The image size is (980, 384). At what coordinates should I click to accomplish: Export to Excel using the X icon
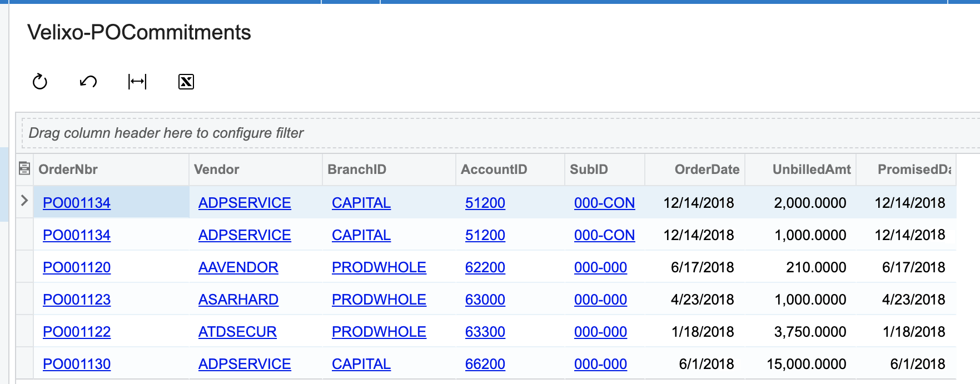[x=186, y=82]
